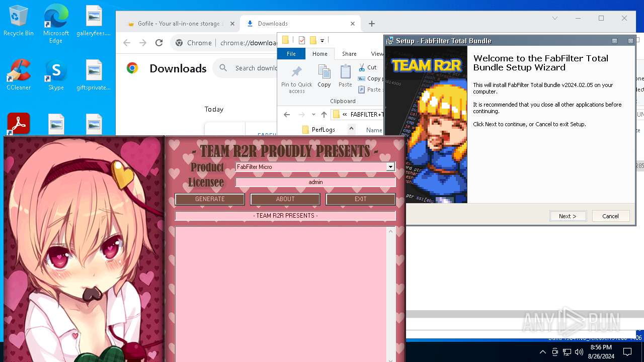The width and height of the screenshot is (644, 362).
Task: Click Chrome forward arrow
Action: (x=143, y=43)
